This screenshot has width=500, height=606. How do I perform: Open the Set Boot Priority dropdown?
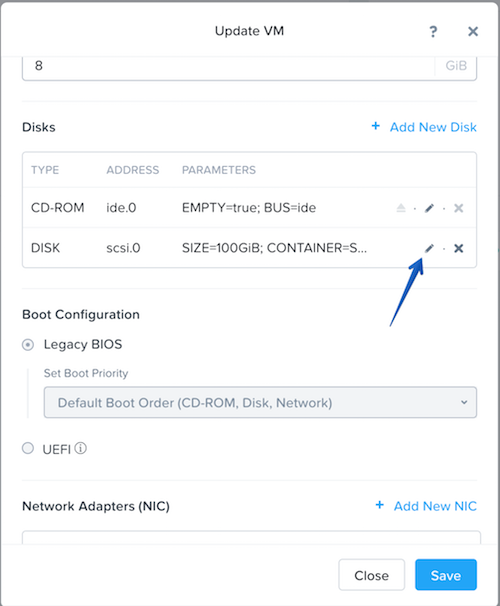[260, 402]
